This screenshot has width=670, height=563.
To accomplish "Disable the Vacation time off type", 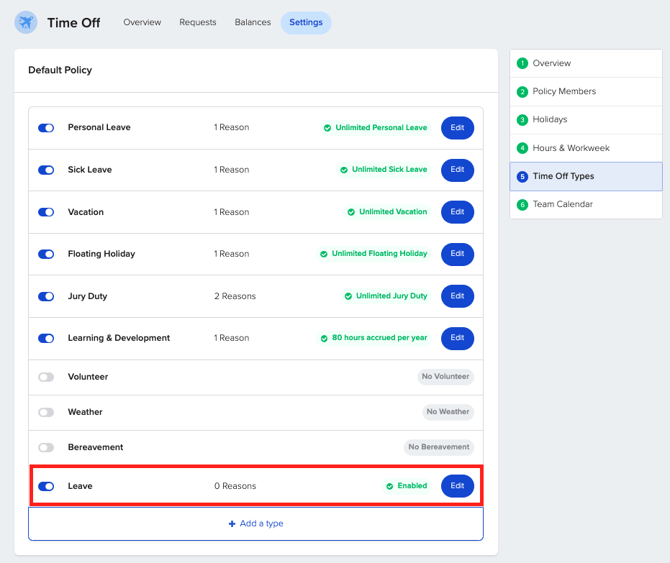I will click(46, 212).
